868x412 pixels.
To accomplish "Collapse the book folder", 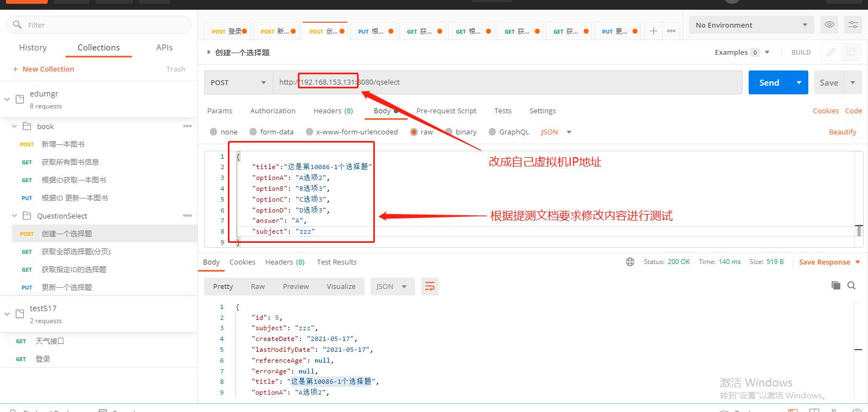I will pyautogui.click(x=15, y=126).
